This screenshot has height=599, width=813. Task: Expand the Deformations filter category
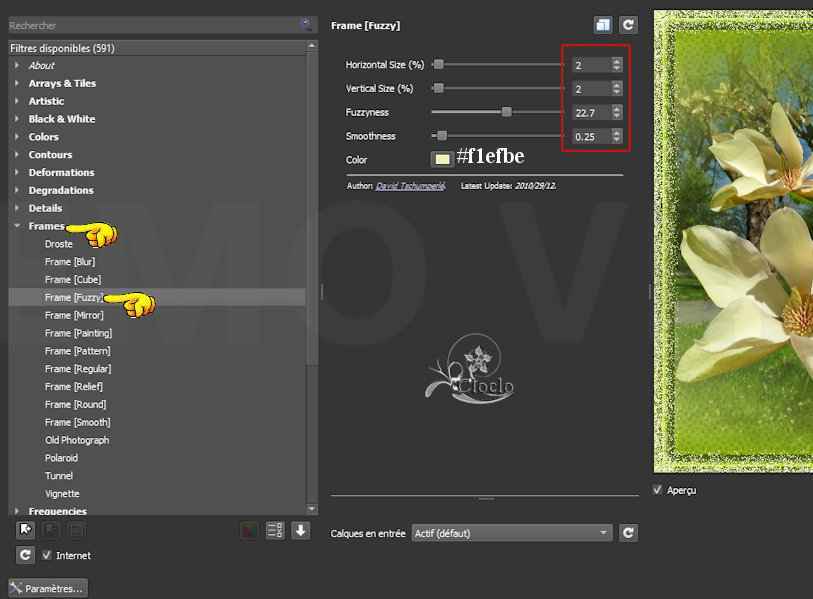(x=61, y=172)
